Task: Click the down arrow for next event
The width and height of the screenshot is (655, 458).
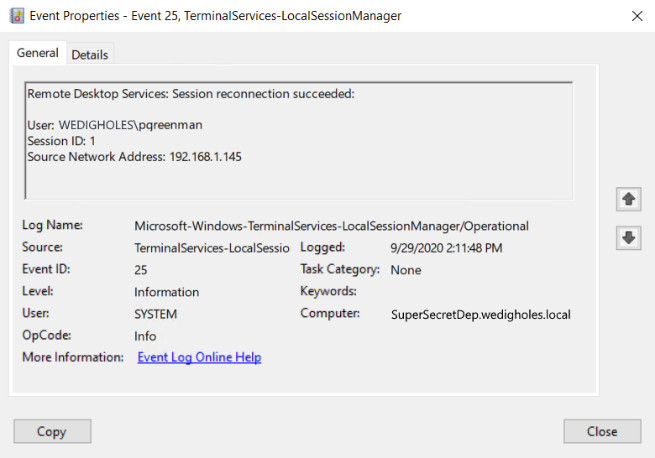Action: point(628,238)
